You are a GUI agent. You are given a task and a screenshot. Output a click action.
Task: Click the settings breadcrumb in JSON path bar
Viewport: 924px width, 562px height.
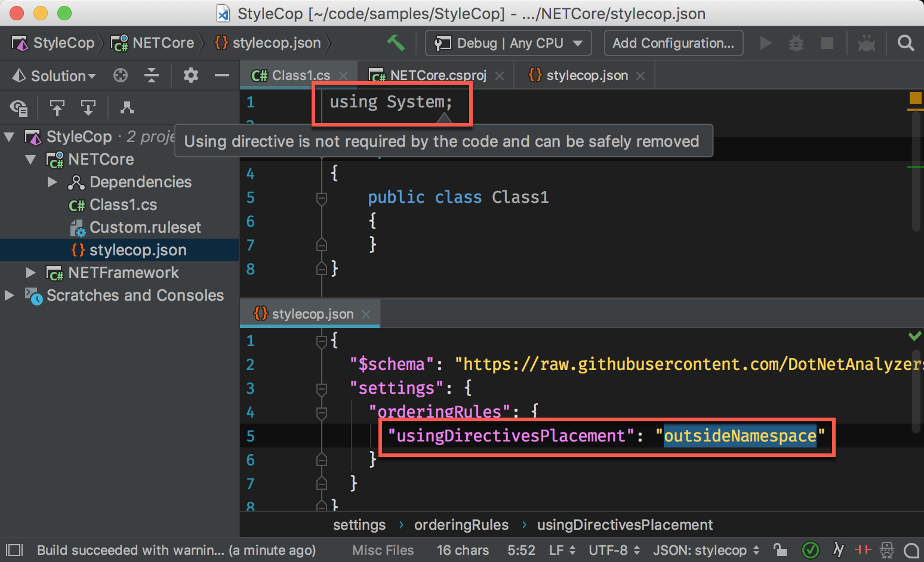point(359,525)
